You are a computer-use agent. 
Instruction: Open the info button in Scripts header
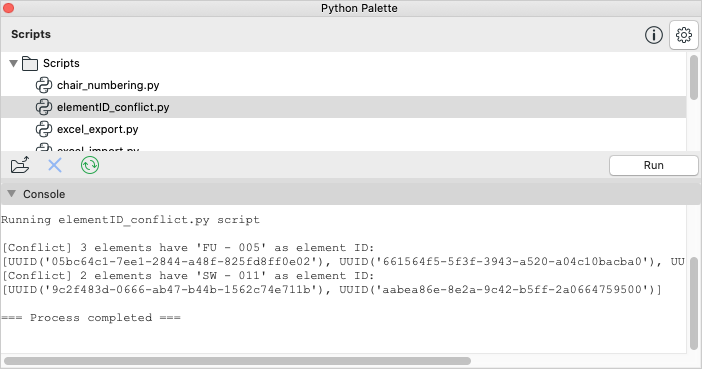tap(654, 35)
